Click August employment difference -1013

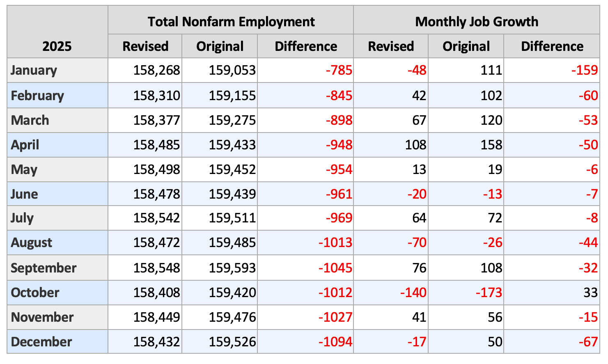pyautogui.click(x=335, y=243)
